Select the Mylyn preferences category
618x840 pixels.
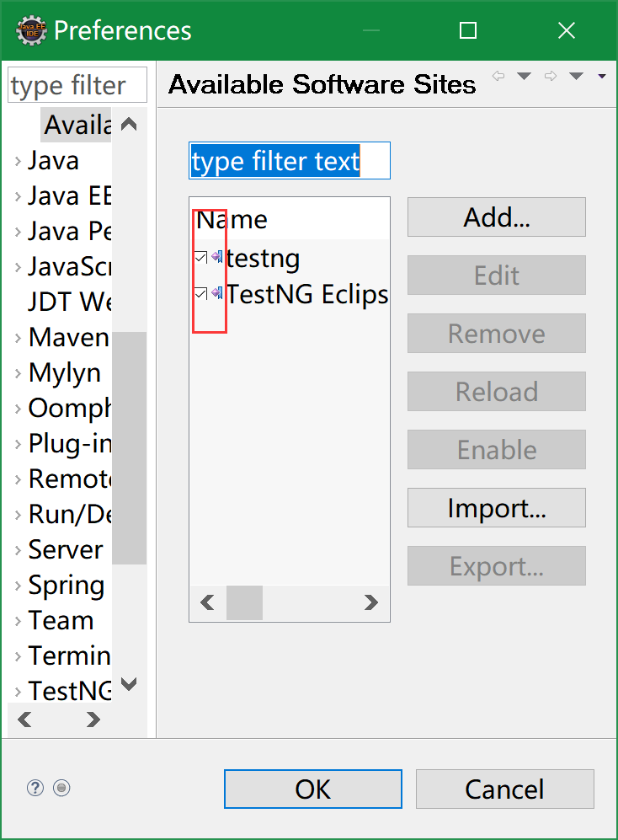(x=64, y=373)
